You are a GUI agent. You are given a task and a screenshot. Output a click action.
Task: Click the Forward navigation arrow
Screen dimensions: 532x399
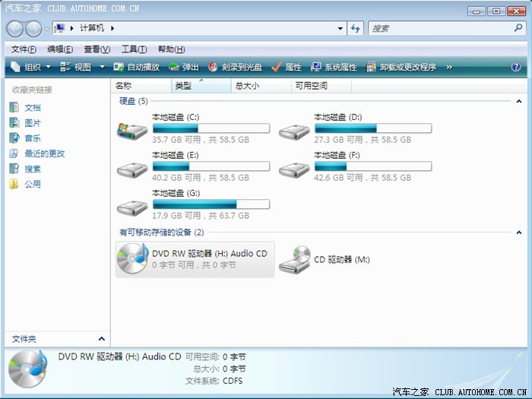pos(33,29)
